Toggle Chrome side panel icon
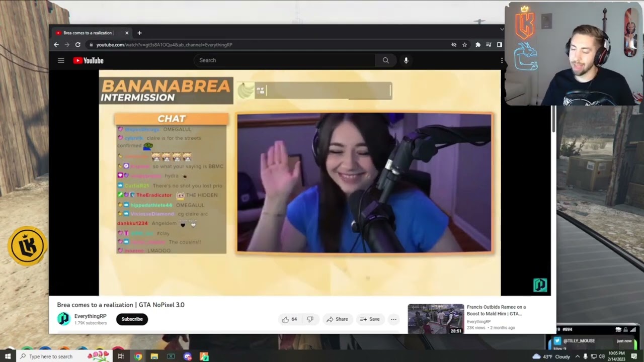 click(x=499, y=45)
